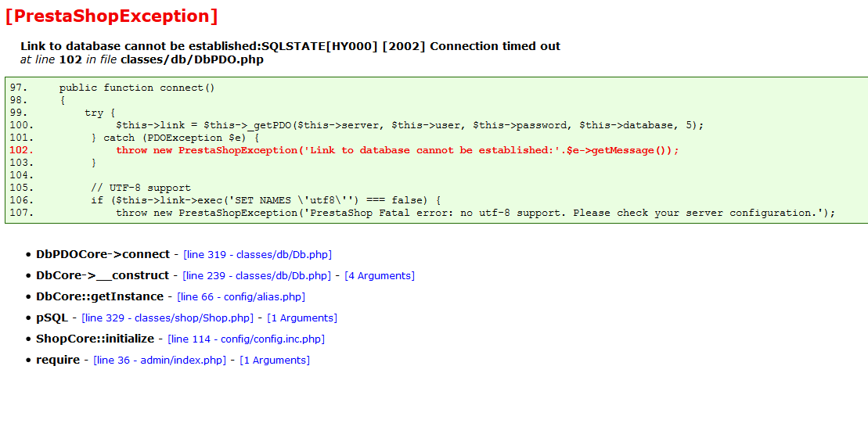Open link line 66 config/alias.php
Image resolution: width=868 pixels, height=427 pixels.
click(x=241, y=297)
